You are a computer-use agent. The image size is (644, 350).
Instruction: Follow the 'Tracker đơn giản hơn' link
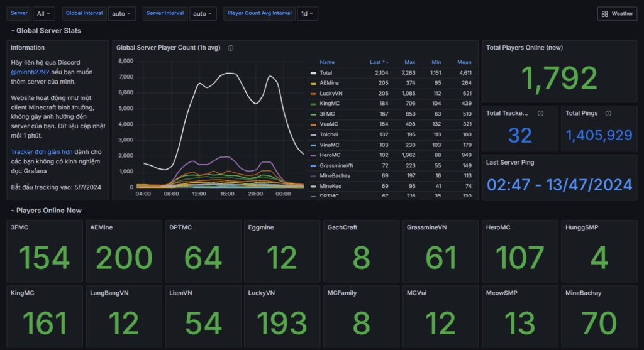pyautogui.click(x=42, y=152)
